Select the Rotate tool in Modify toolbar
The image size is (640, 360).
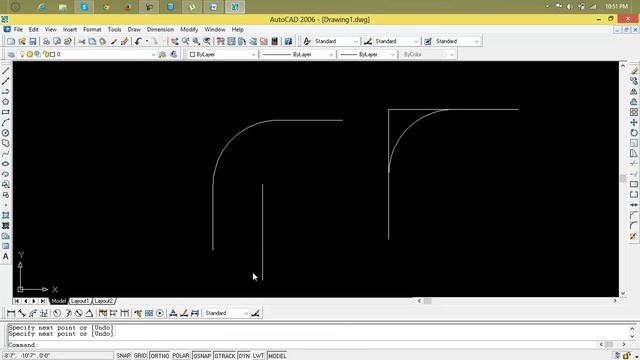[633, 133]
